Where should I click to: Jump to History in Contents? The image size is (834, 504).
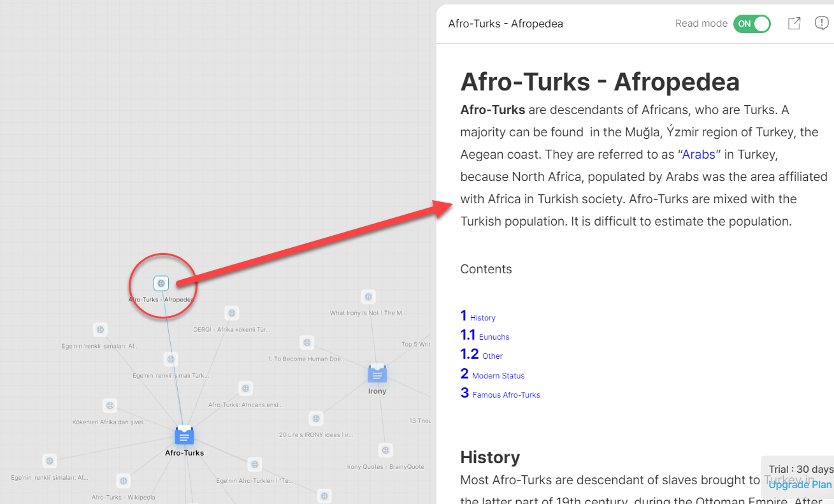tap(483, 318)
